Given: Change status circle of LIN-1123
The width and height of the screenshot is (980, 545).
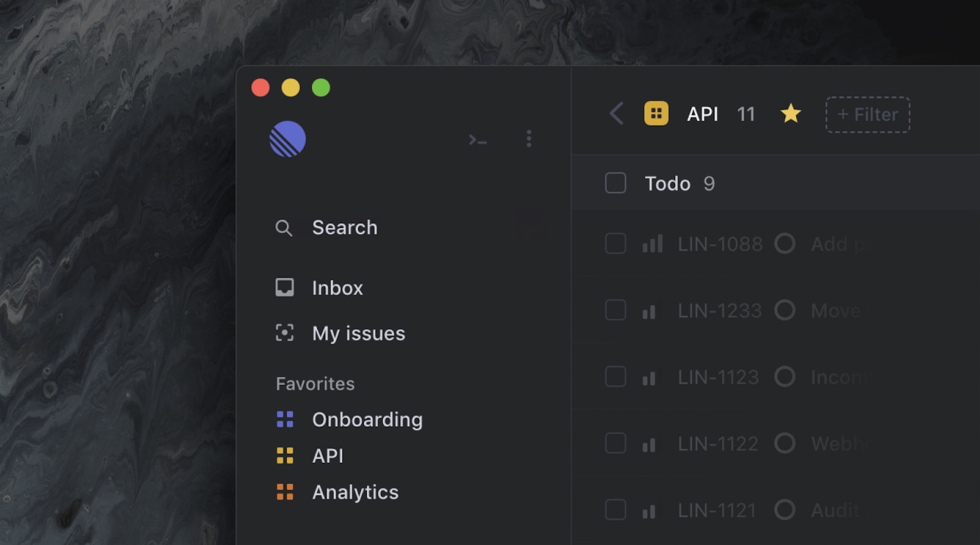Looking at the screenshot, I should click(x=785, y=376).
